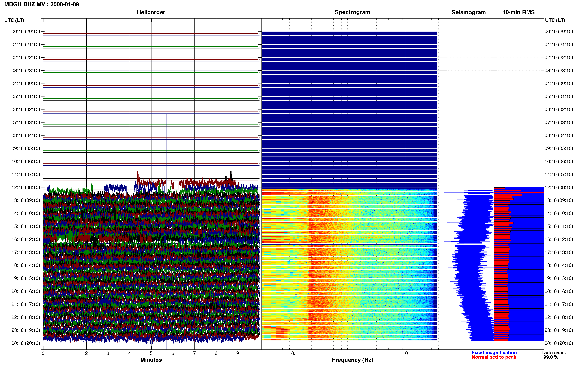Image resolution: width=588 pixels, height=368 pixels.
Task: Click the 09:10 (05:10) label on the left axis
Action: pos(26,148)
